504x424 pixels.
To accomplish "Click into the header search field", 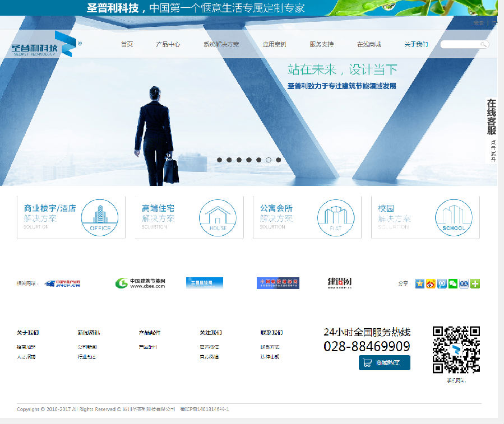I will [x=460, y=44].
